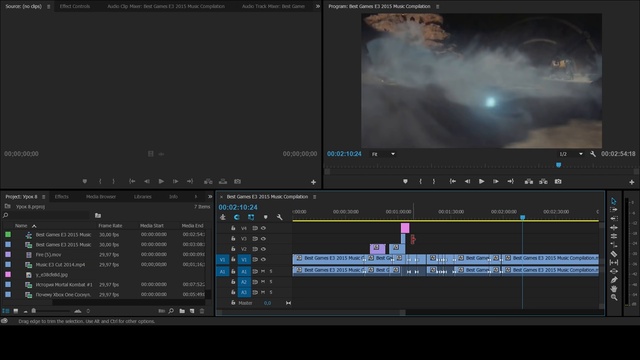This screenshot has width=640, height=360.
Task: Open Timeline display settings wrench
Action: (x=280, y=217)
